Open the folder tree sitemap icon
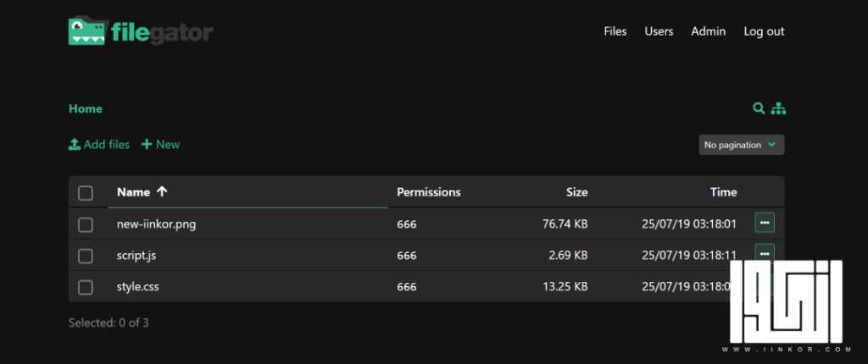868x364 pixels. (778, 108)
